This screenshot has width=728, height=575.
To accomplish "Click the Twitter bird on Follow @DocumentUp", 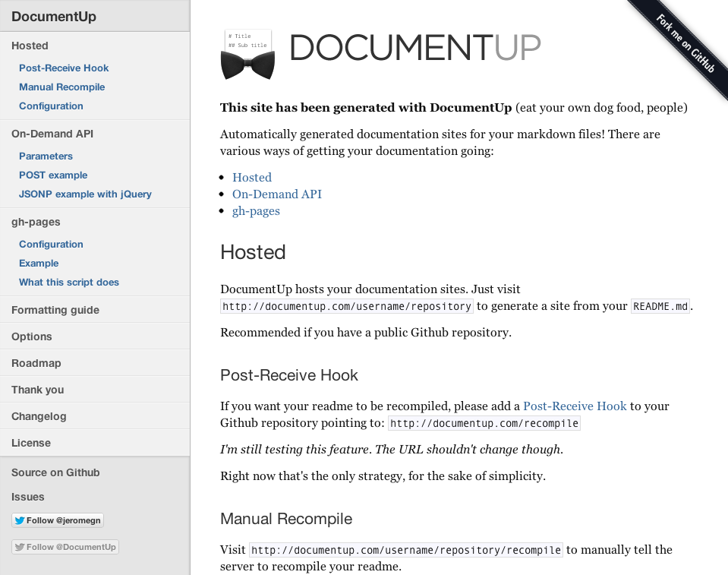I will click(20, 547).
